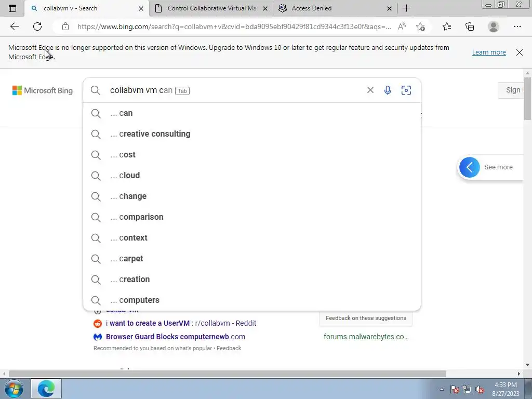Clear the Bing search box text
The height and width of the screenshot is (399, 532).
click(370, 90)
